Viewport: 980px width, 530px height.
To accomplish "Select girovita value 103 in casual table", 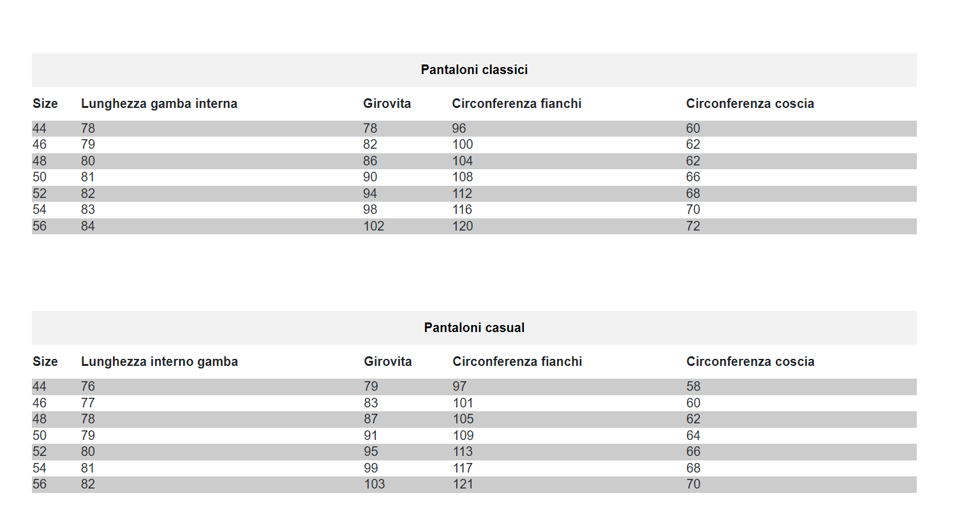I will [x=375, y=484].
